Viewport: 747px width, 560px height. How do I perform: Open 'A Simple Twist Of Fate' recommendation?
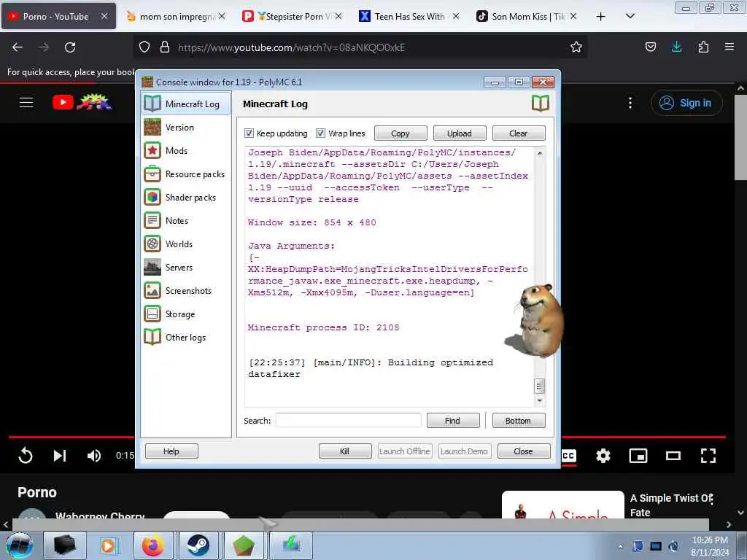click(x=671, y=505)
